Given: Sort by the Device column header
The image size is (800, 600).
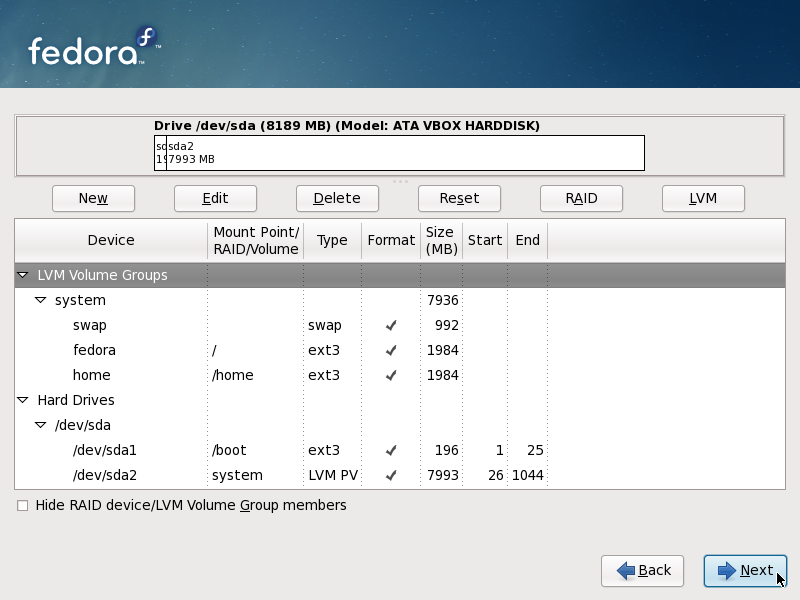Looking at the screenshot, I should tap(111, 240).
